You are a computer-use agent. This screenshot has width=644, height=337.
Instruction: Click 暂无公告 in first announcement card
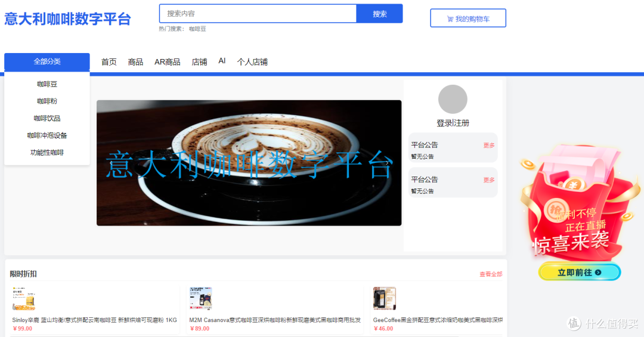pyautogui.click(x=422, y=157)
